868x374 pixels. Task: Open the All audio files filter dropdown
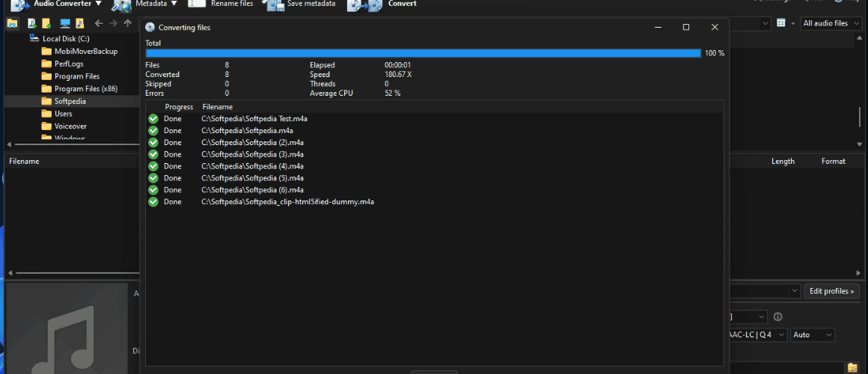tap(831, 23)
